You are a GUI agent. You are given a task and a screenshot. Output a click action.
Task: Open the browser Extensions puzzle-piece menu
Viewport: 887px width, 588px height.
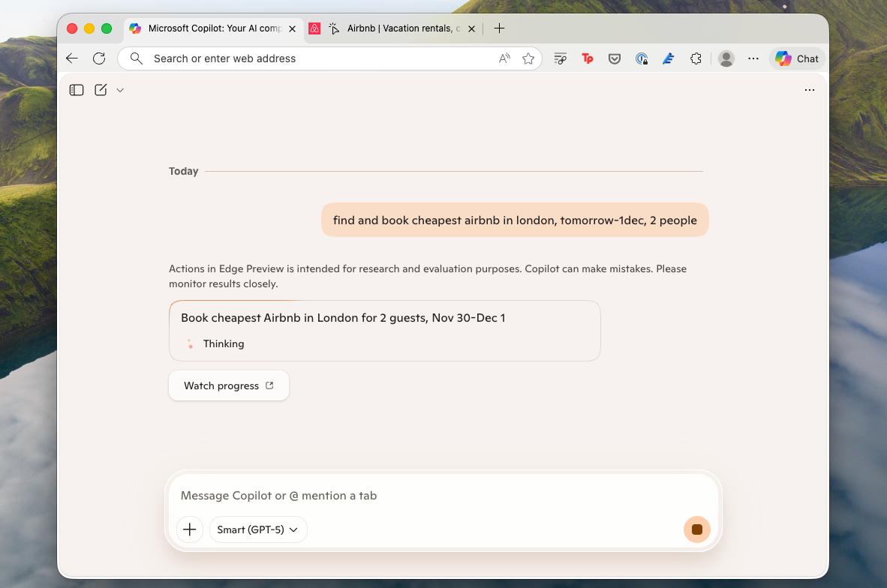[696, 58]
